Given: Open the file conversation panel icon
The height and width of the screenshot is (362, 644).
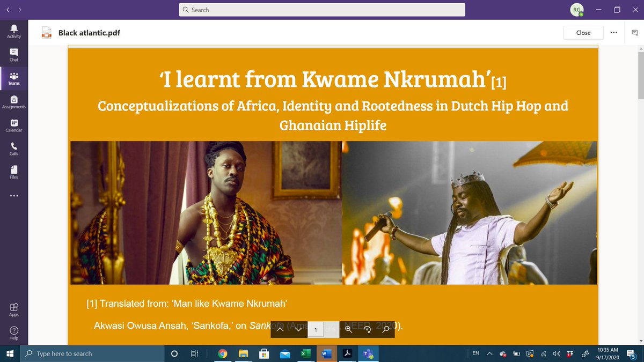Looking at the screenshot, I should tap(634, 32).
